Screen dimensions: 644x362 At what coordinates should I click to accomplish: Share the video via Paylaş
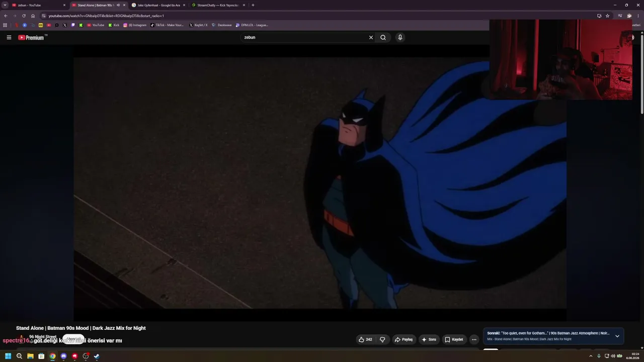(x=404, y=339)
